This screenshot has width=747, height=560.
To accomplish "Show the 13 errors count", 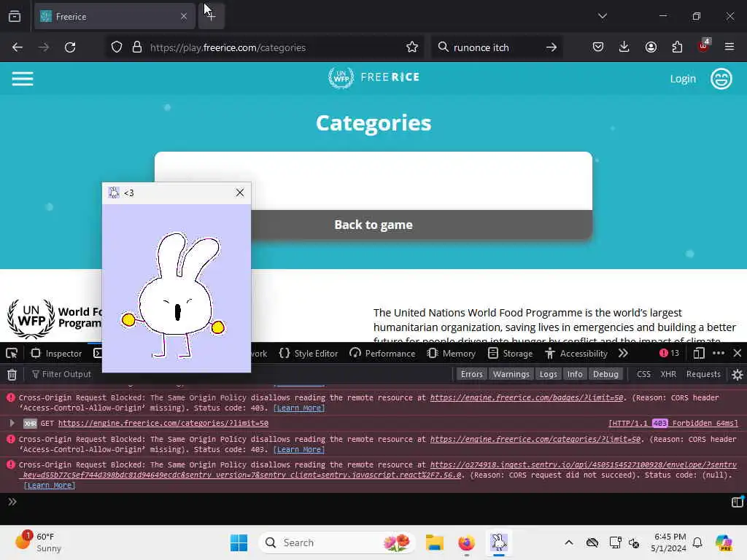I will coord(670,353).
